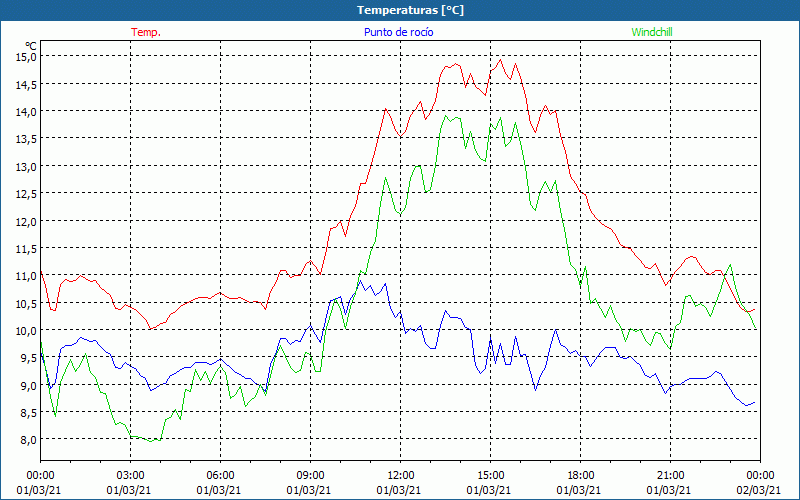Image resolution: width=800 pixels, height=500 pixels.
Task: Click the blue Punto de rocío legend label
Action: (398, 32)
